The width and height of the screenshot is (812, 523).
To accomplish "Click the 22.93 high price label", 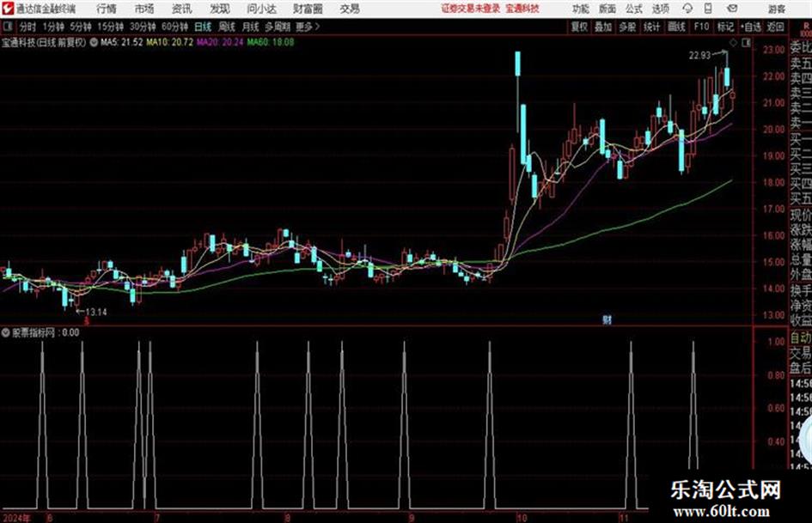I will 699,56.
